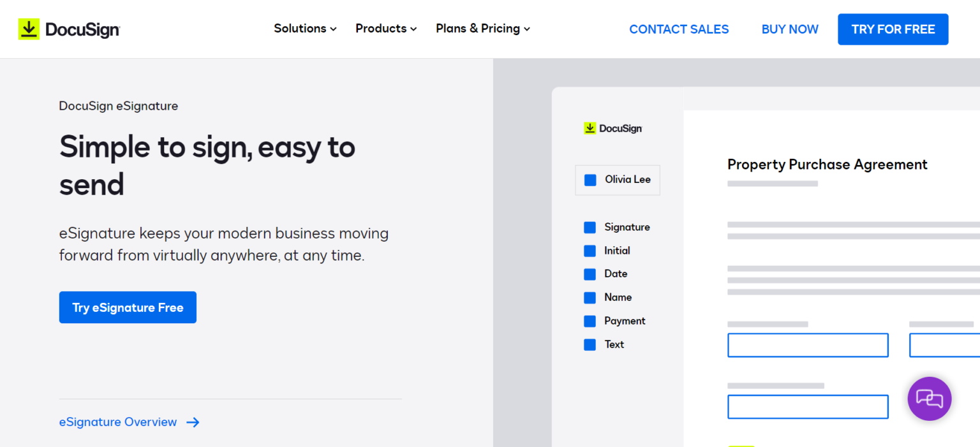Click the TRY FOR FREE button
Screen dimensions: 980x447
pos(893,29)
